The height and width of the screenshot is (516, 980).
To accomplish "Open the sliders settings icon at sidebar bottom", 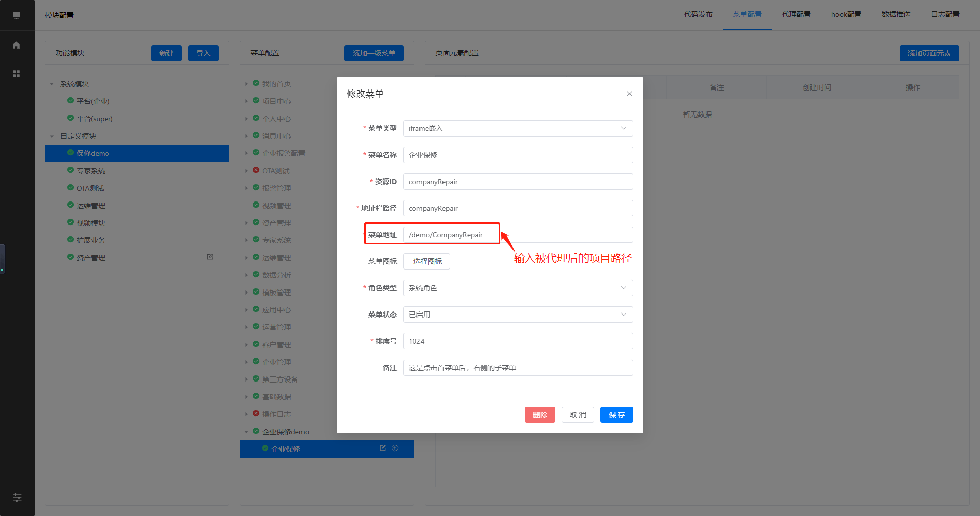I will click(17, 498).
